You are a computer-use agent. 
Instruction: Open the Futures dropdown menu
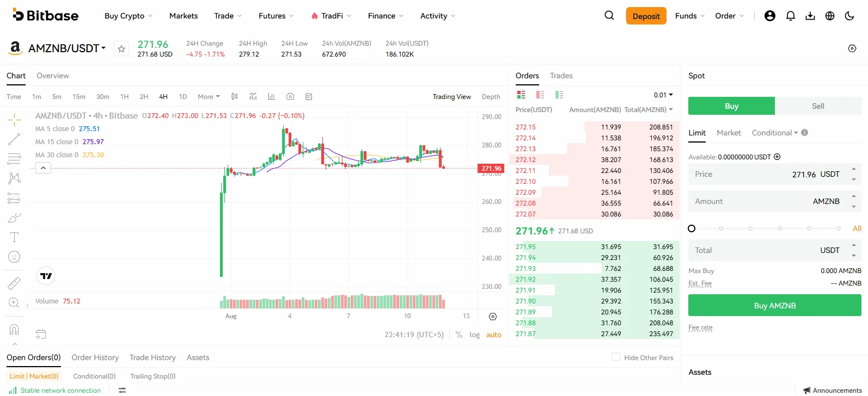click(276, 16)
